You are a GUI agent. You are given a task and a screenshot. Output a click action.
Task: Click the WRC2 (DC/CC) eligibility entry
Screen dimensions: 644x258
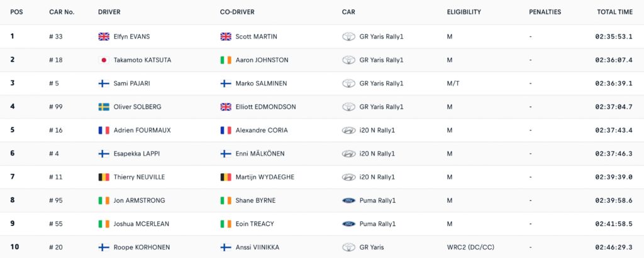[471, 247]
